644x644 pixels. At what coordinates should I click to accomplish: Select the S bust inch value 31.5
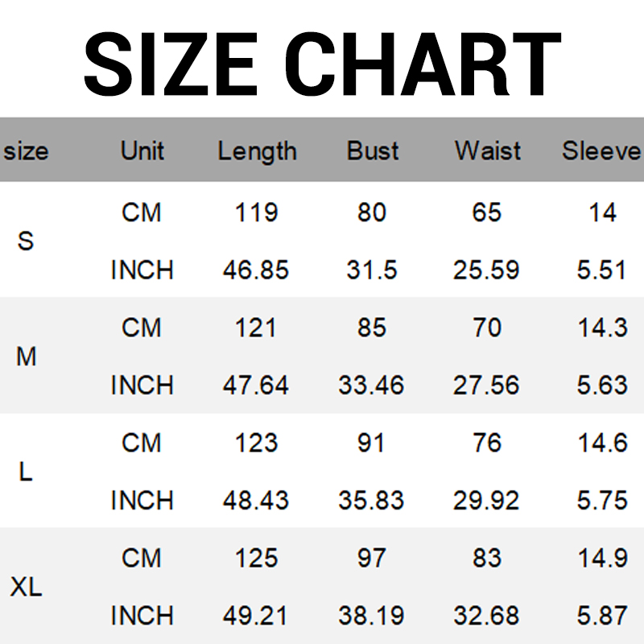[x=371, y=270]
